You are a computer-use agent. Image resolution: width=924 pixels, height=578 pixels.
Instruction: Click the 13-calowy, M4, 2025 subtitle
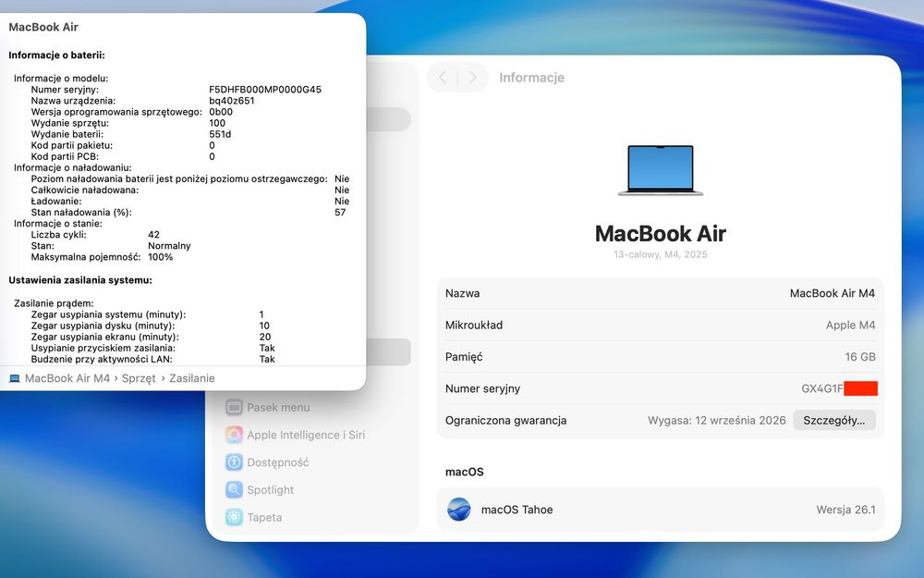pos(660,254)
